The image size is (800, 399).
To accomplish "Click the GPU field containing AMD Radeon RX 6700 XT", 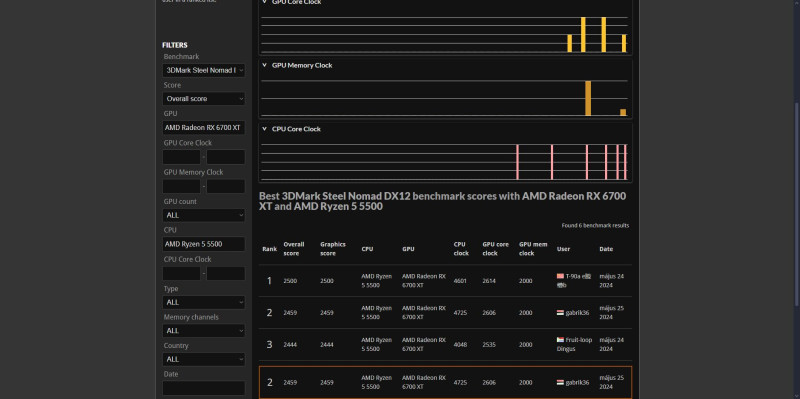I will click(204, 128).
